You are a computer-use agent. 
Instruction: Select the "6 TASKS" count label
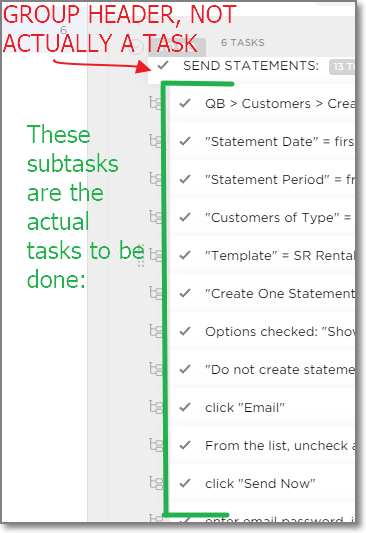[x=243, y=42]
